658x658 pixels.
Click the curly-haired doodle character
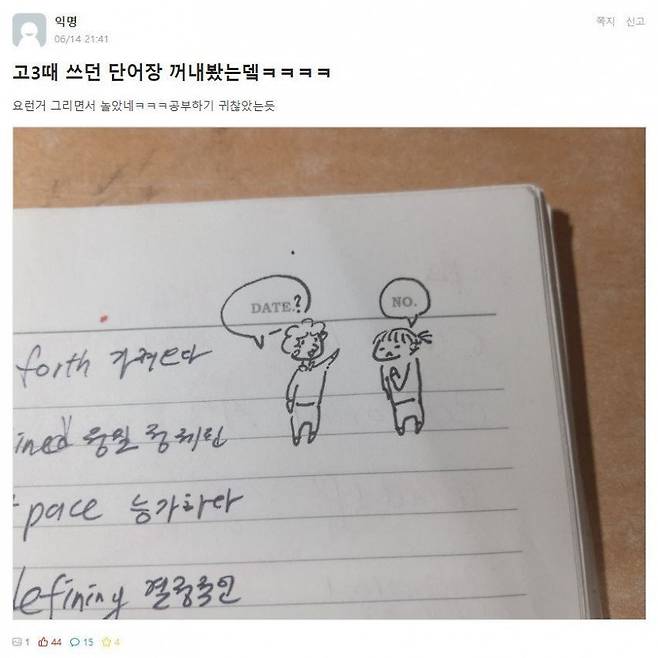coord(309,381)
